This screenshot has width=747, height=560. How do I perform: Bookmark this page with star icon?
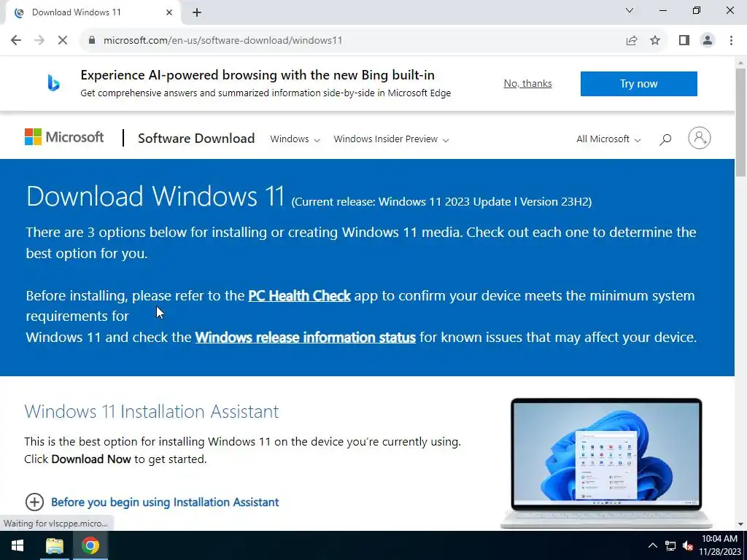(655, 41)
